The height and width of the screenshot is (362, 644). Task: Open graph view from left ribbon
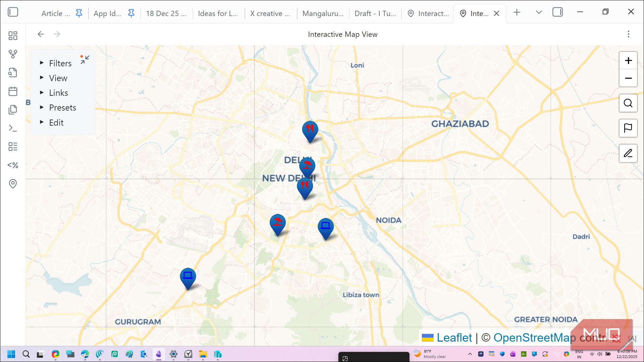(x=13, y=54)
